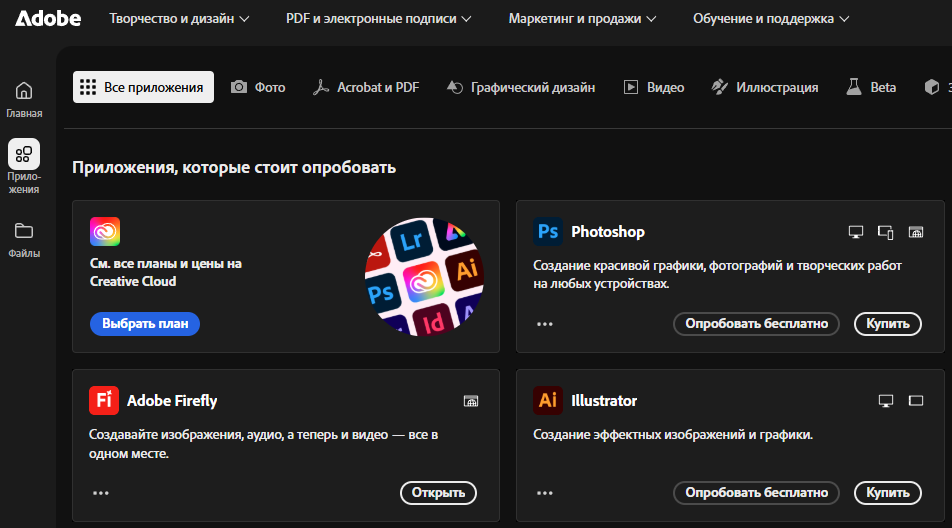Click the Creative Cloud apps circular thumbnail
952x528 pixels.
click(423, 275)
